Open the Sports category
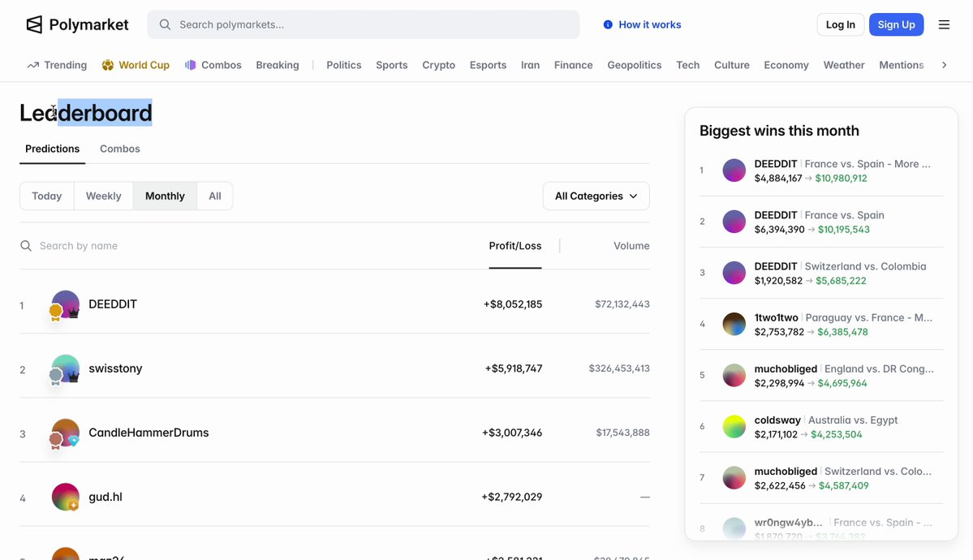Viewport: 973px width, 560px height. tap(392, 65)
